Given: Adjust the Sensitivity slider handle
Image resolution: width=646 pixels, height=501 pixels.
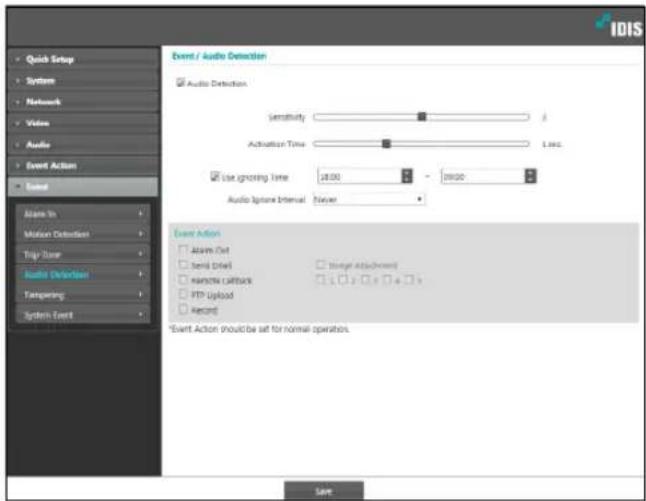Looking at the screenshot, I should click(421, 117).
